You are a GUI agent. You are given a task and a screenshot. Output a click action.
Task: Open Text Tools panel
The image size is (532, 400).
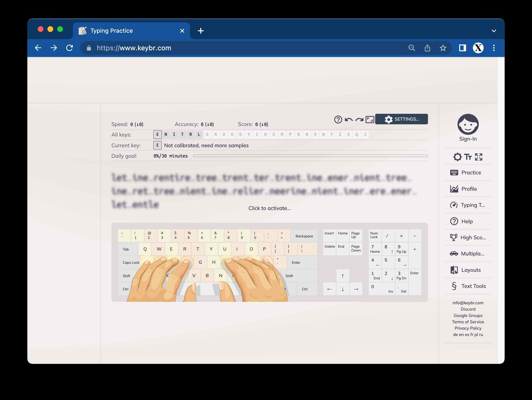[x=468, y=286]
